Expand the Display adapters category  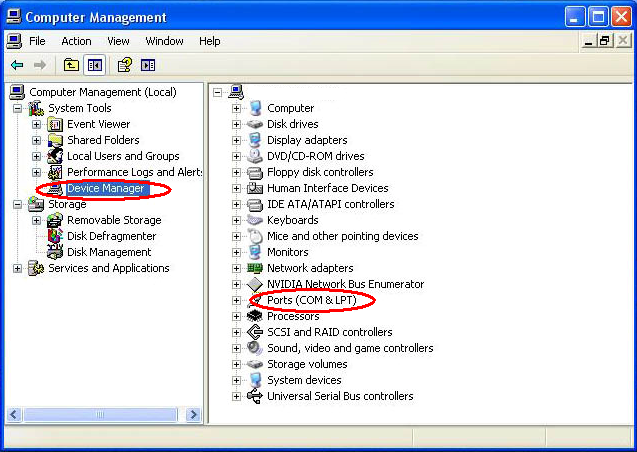[x=236, y=140]
